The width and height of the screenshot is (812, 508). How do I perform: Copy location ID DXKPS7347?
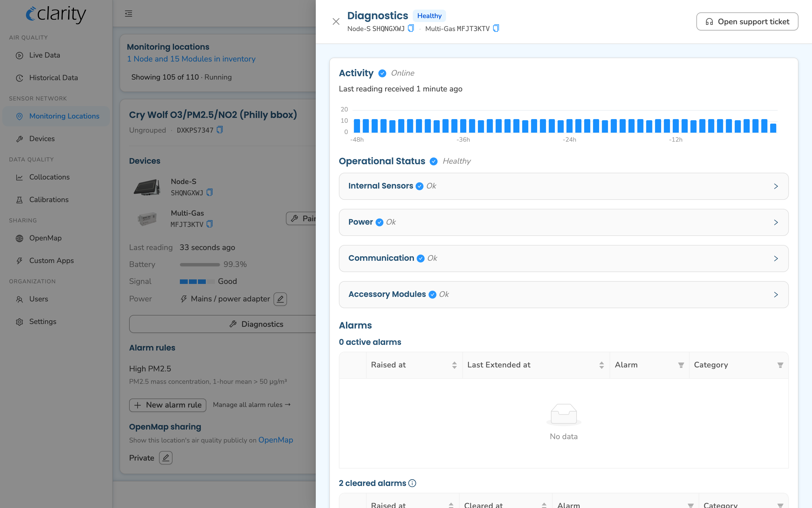click(x=220, y=130)
